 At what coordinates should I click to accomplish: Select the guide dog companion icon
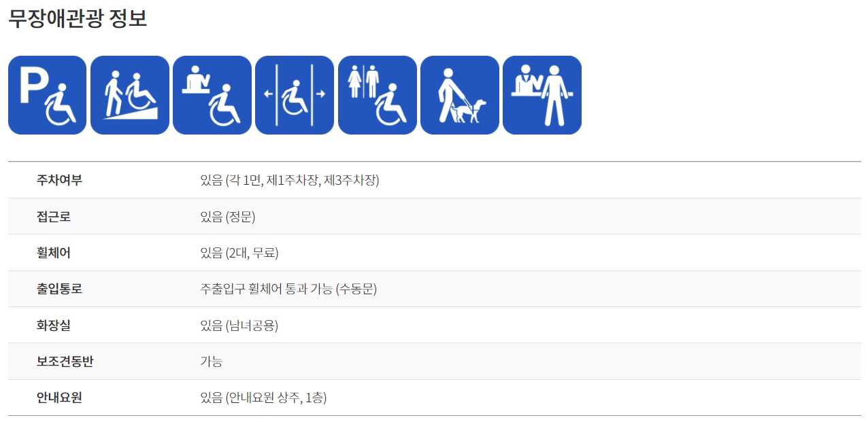[460, 95]
